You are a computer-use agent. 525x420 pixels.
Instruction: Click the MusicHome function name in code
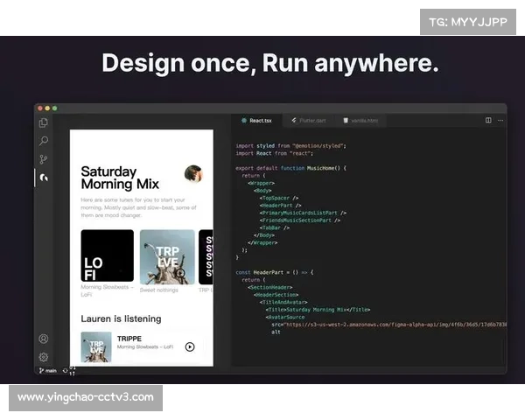coord(306,167)
